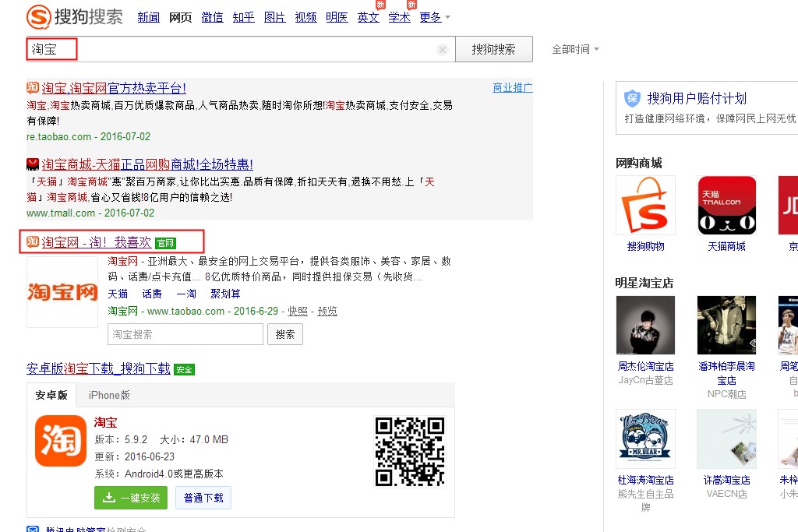Click the Sogou search logo
The height and width of the screenshot is (532, 798).
(75, 17)
